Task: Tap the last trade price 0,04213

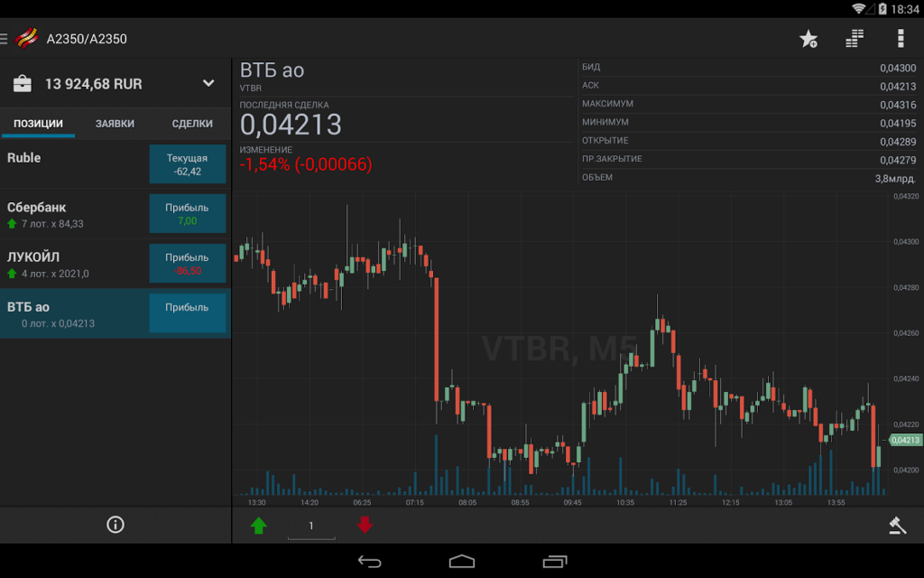Action: 291,125
